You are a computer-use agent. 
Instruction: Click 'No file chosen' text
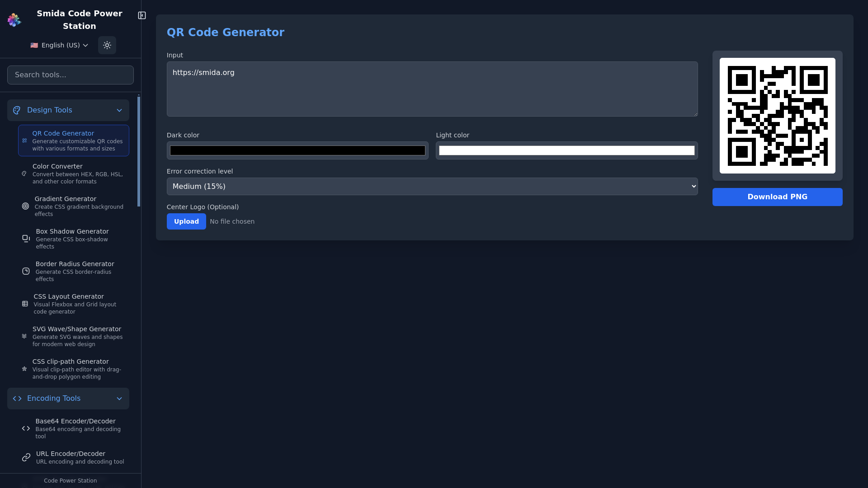(232, 221)
